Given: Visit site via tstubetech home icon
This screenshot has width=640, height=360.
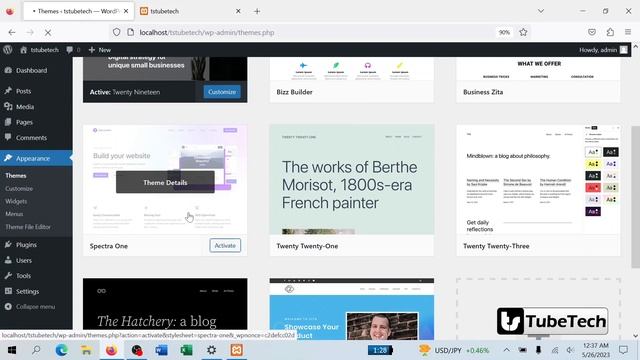Looking at the screenshot, I should pos(40,50).
